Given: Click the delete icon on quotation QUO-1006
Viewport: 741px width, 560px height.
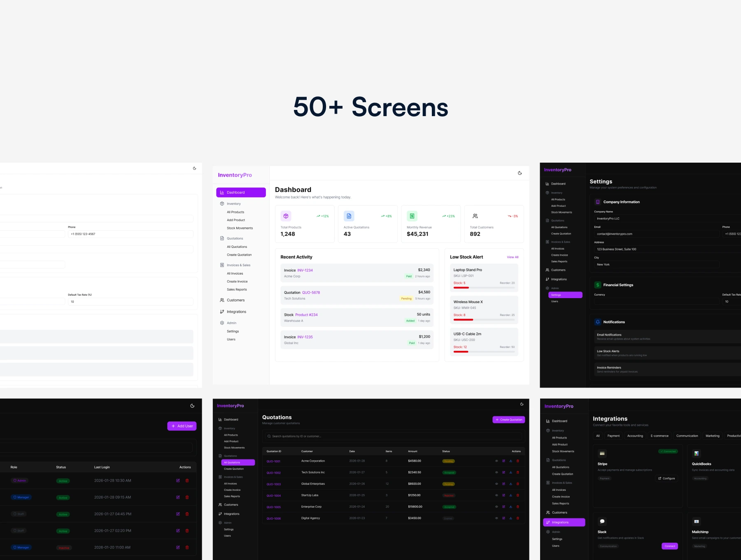Looking at the screenshot, I should 518,518.
